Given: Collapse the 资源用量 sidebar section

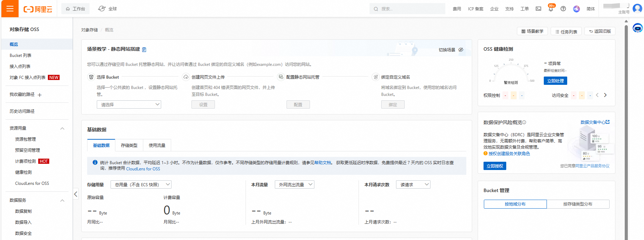Looking at the screenshot, I should 62,128.
